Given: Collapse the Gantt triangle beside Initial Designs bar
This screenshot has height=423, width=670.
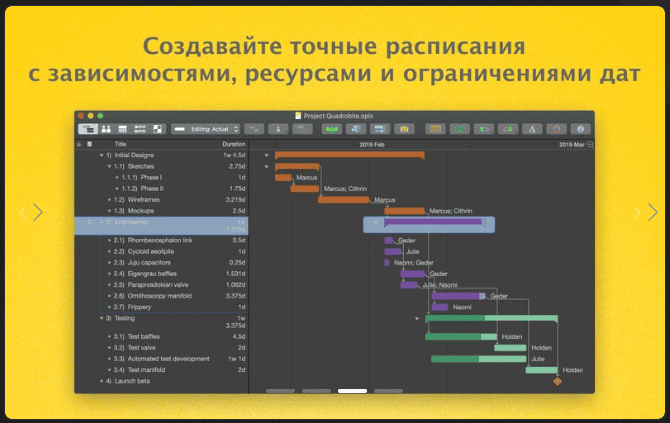Looking at the screenshot, I should click(x=266, y=156).
